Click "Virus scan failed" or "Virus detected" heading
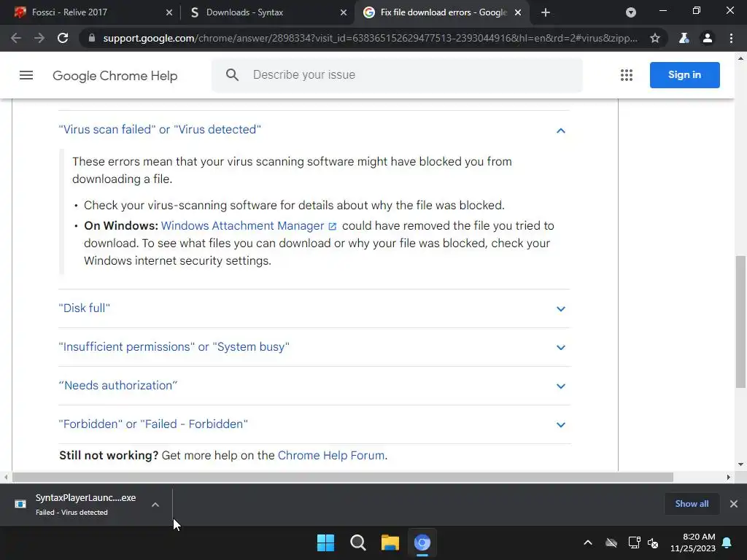The height and width of the screenshot is (560, 747). coord(160,130)
